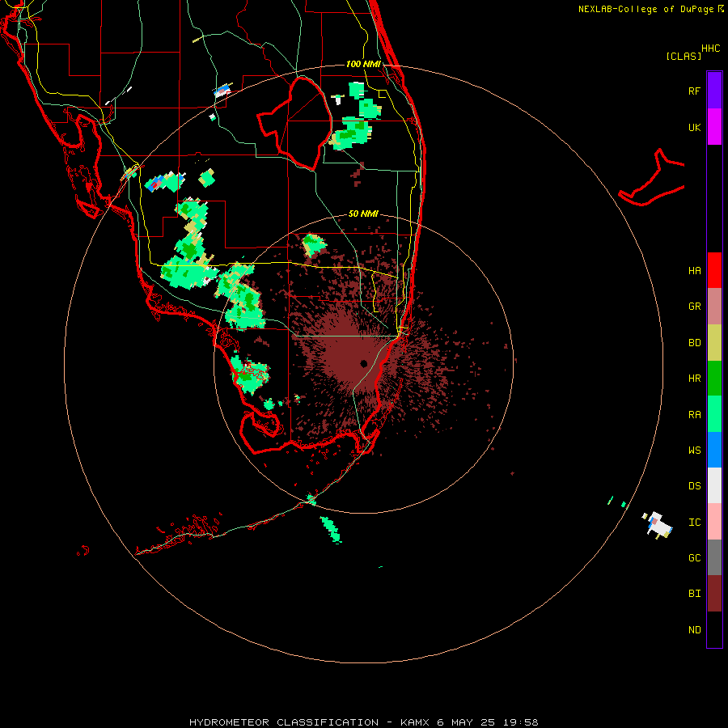Click the IC legend label
This screenshot has width=728, height=728.
[694, 523]
